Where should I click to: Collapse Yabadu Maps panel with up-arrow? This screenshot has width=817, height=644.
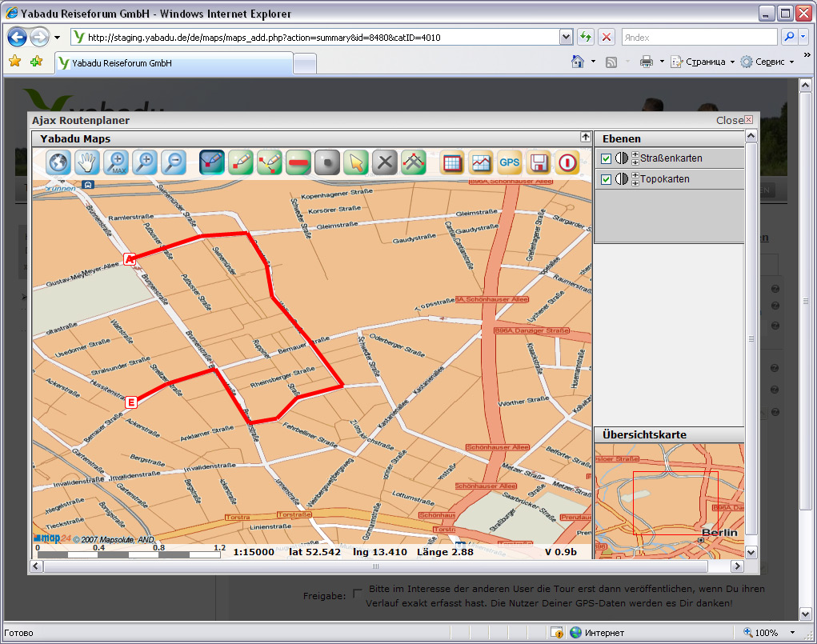586,137
